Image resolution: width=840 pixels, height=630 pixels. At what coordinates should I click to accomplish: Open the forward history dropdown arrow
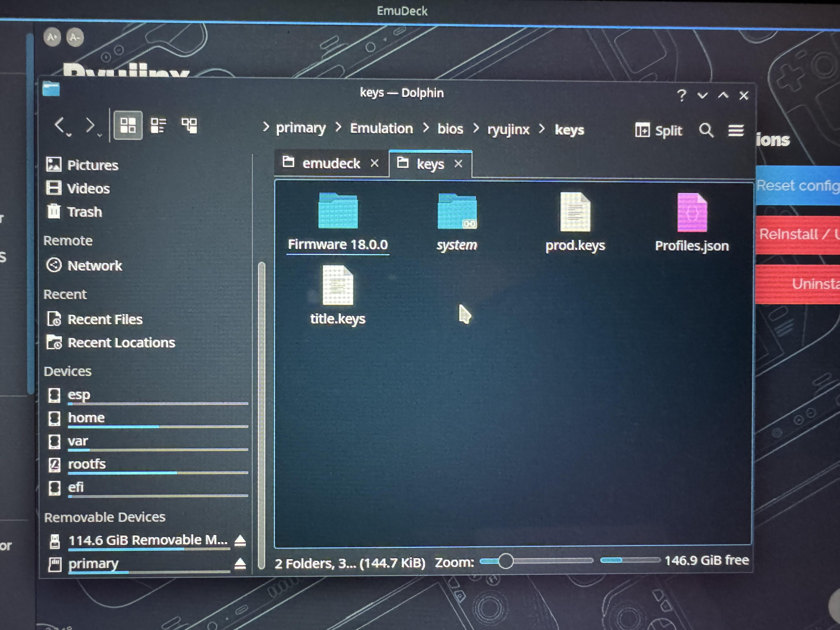100,135
